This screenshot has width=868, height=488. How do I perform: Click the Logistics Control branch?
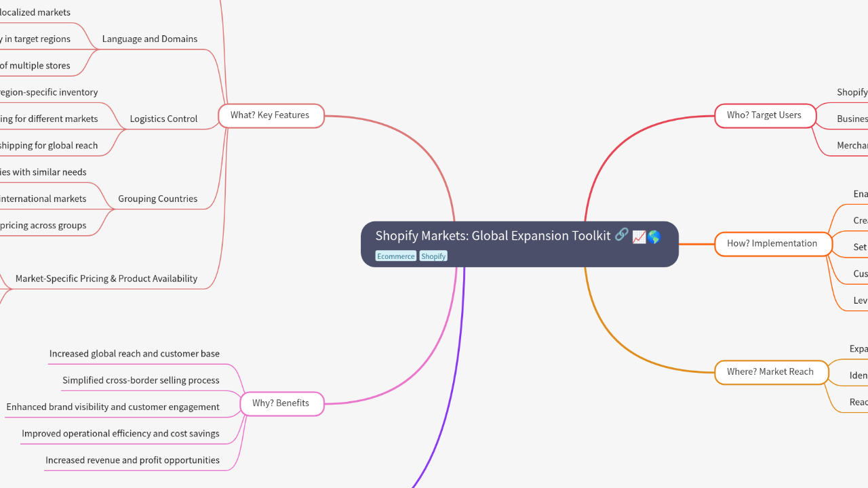tap(163, 119)
